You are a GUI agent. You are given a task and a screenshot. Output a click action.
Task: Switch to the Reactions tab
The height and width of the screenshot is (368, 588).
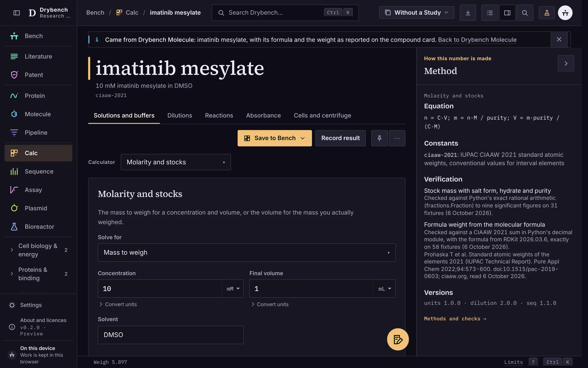point(219,115)
